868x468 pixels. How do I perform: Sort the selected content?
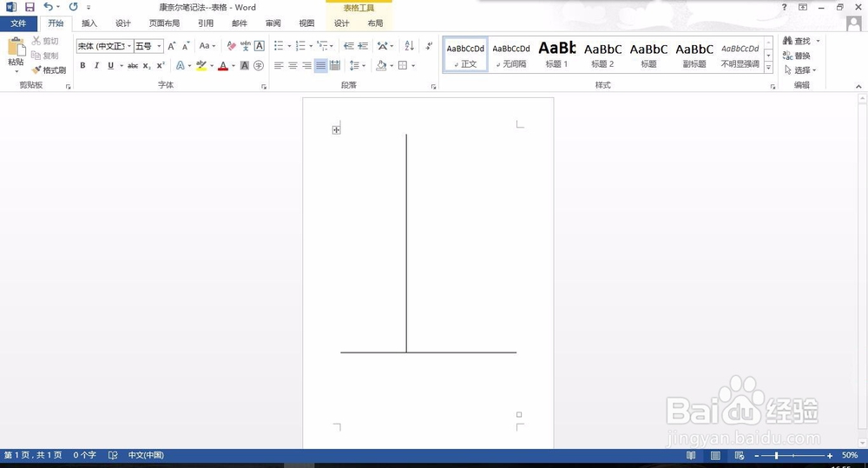(409, 46)
